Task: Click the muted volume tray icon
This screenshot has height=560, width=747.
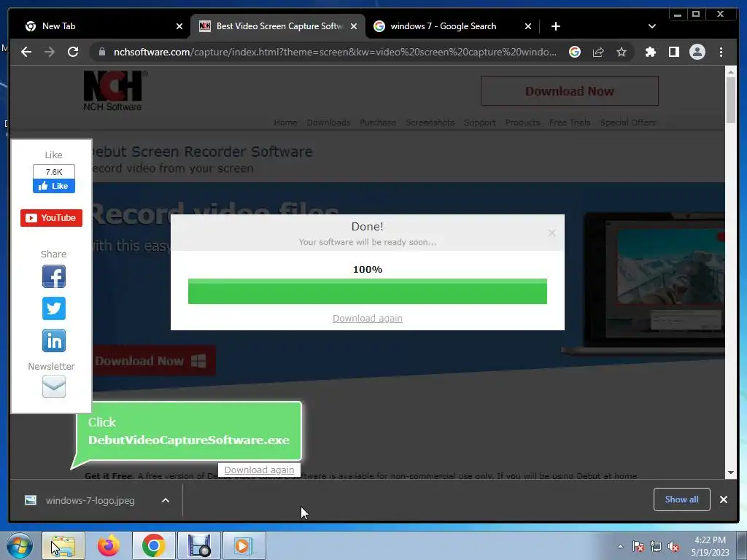Action: point(673,546)
